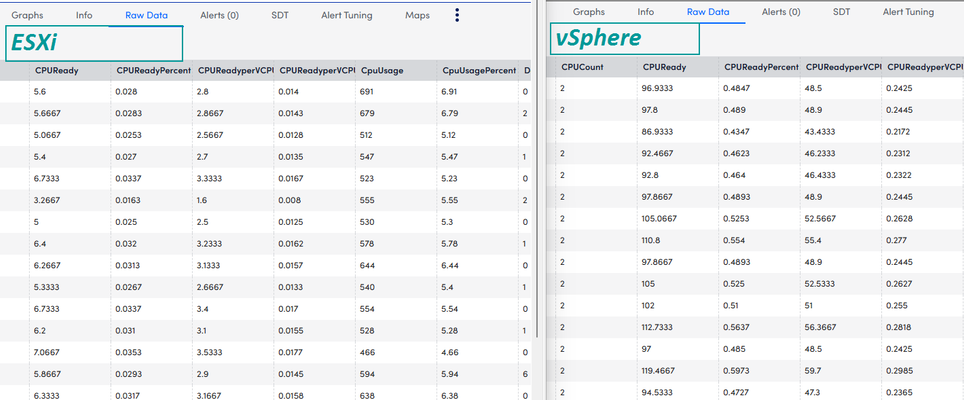Select vSphere value 43.4333
This screenshot has height=400, width=964.
(x=819, y=131)
